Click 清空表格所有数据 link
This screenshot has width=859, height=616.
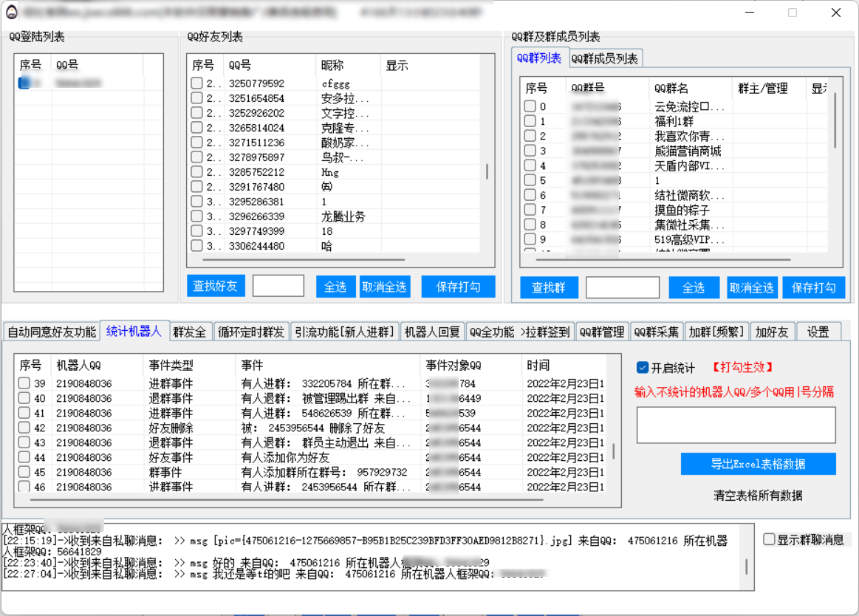pyautogui.click(x=758, y=496)
